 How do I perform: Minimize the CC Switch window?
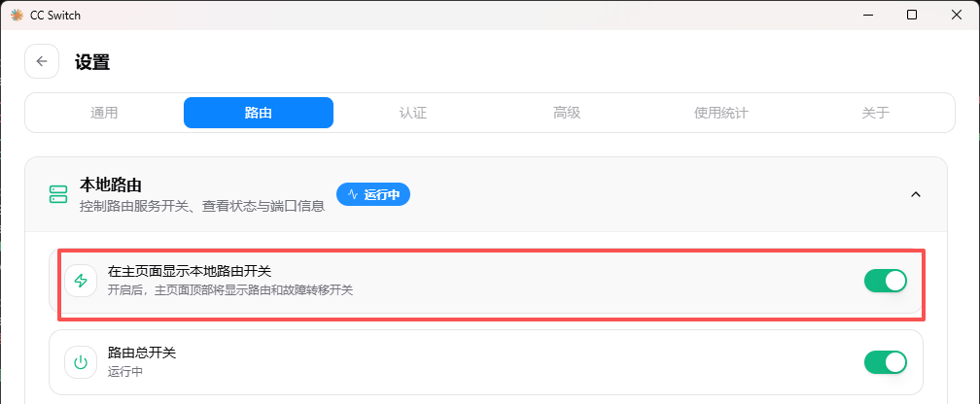(867, 15)
